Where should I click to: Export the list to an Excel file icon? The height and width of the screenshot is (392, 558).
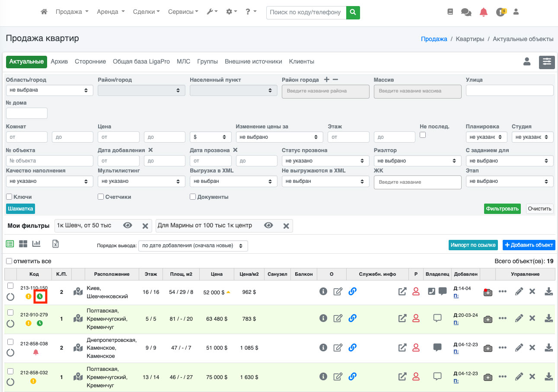point(55,244)
